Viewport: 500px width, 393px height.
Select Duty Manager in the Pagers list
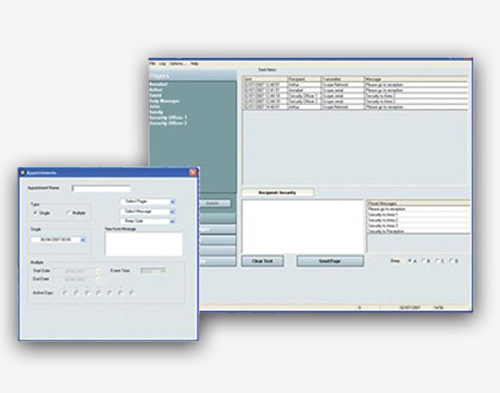pos(164,101)
